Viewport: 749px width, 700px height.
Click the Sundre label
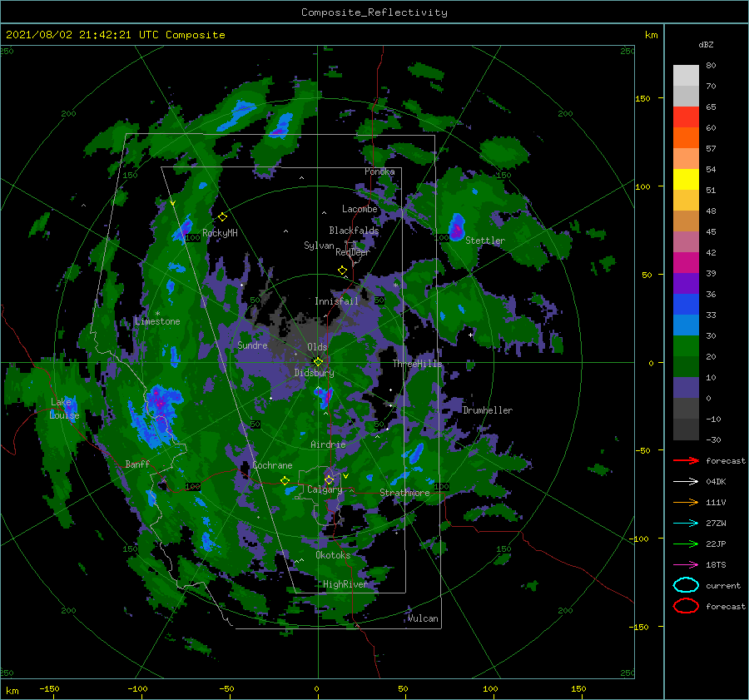(x=252, y=345)
